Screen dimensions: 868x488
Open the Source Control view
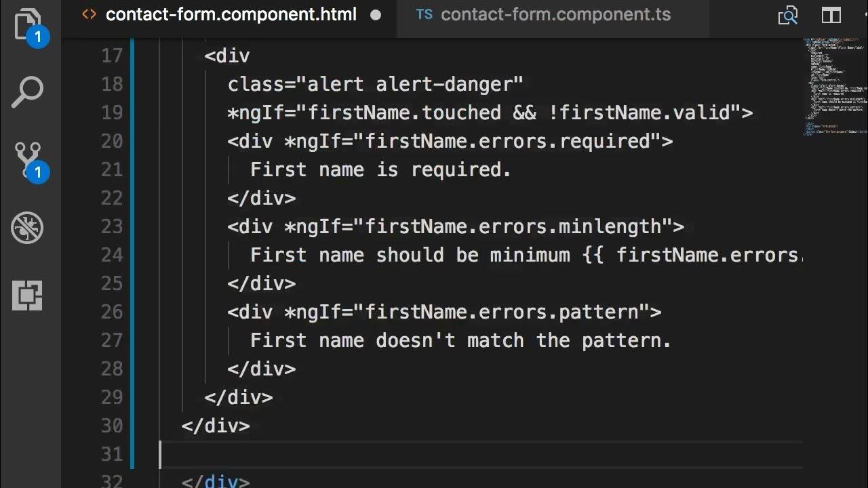[28, 160]
